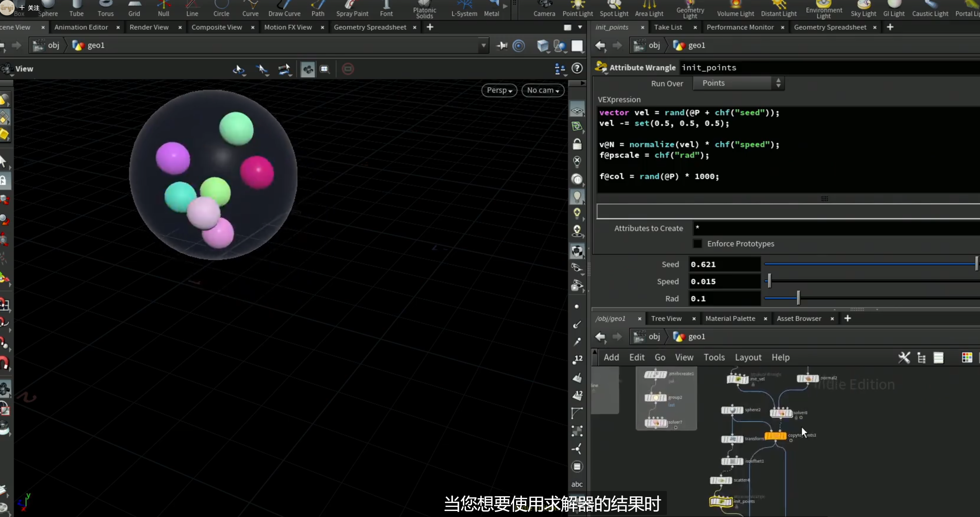Toggle viewport lighting bulb icon
The width and height of the screenshot is (980, 517).
tap(577, 196)
